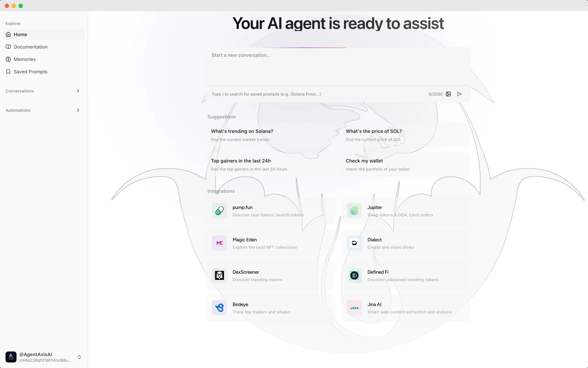Image resolution: width=588 pixels, height=368 pixels.
Task: Click the Birdeye whale tracker icon
Action: (x=220, y=307)
